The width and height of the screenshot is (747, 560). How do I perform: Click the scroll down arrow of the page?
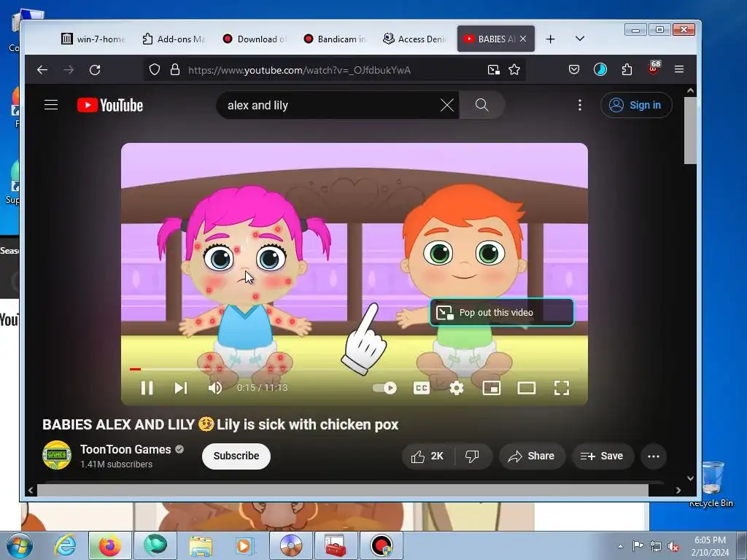click(690, 478)
